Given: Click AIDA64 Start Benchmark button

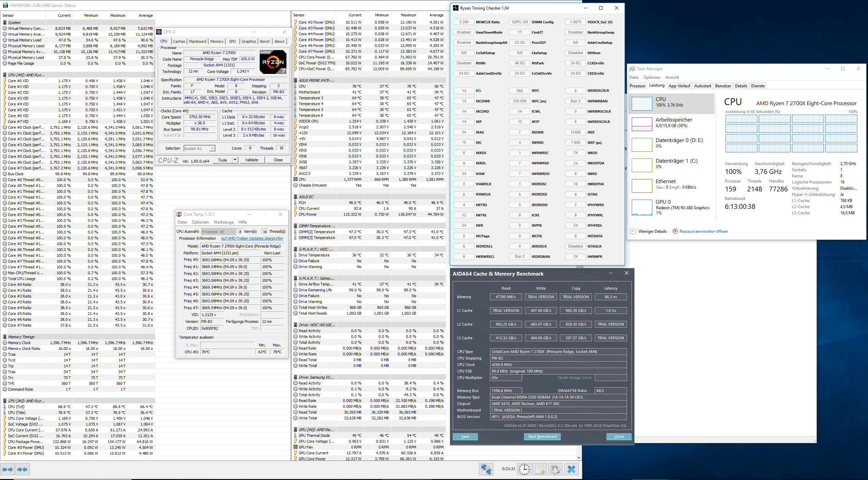Looking at the screenshot, I should [x=542, y=437].
